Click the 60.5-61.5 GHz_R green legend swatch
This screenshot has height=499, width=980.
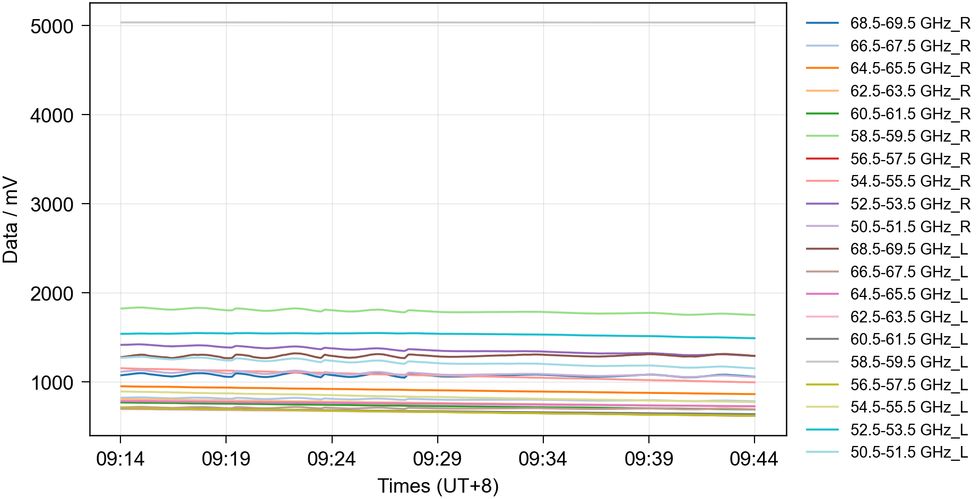point(822,113)
